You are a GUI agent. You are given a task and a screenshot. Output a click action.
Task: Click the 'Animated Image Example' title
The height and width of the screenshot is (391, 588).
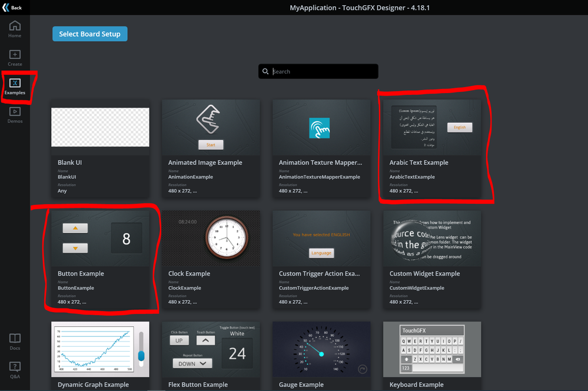205,163
